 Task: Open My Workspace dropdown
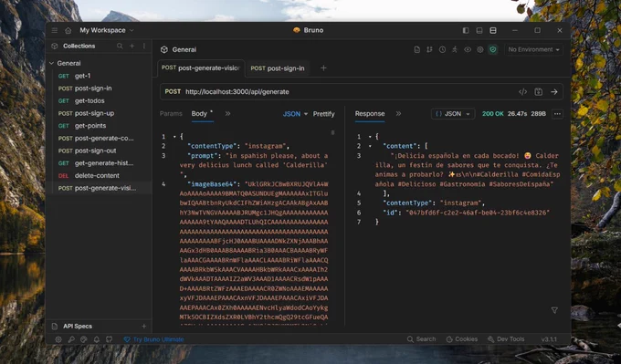(107, 30)
